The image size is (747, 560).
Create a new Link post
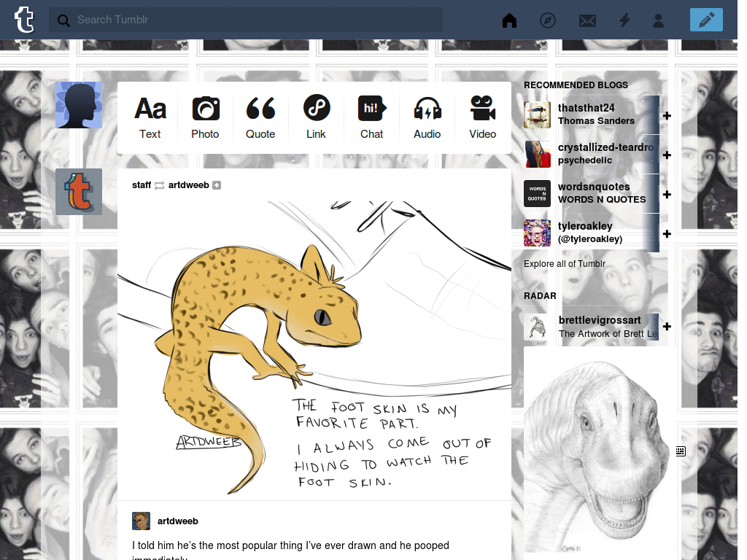[x=316, y=117]
